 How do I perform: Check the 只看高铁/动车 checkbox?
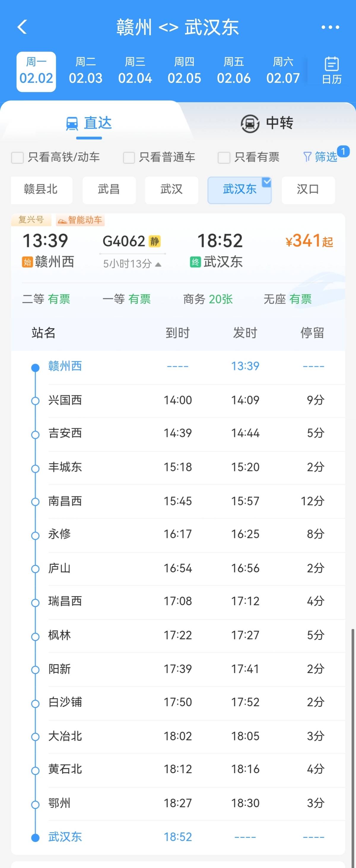(18, 157)
